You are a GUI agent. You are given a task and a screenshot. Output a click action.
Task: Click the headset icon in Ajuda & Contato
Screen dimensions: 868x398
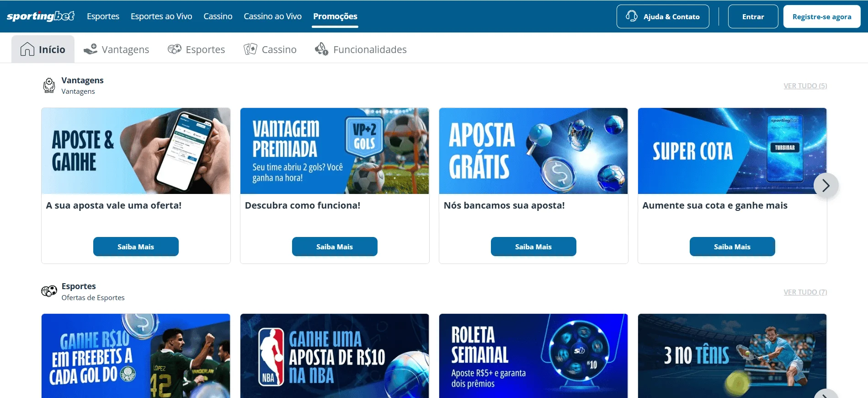click(632, 16)
